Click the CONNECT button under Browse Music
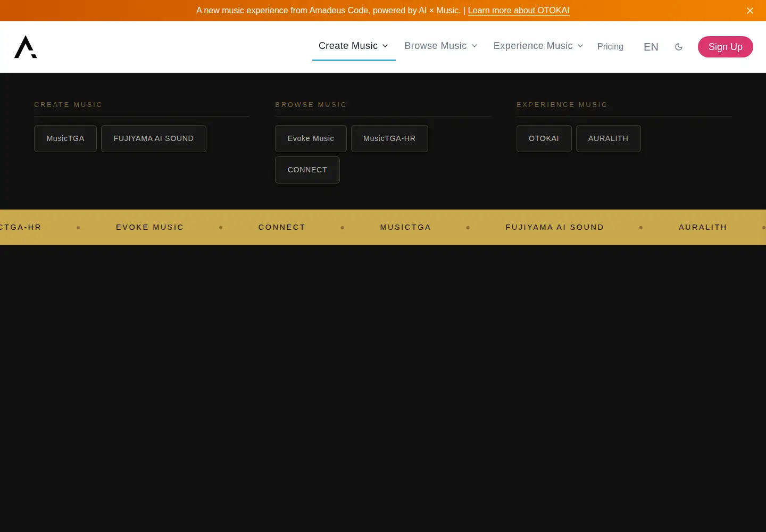Image resolution: width=766 pixels, height=532 pixels. 307,170
